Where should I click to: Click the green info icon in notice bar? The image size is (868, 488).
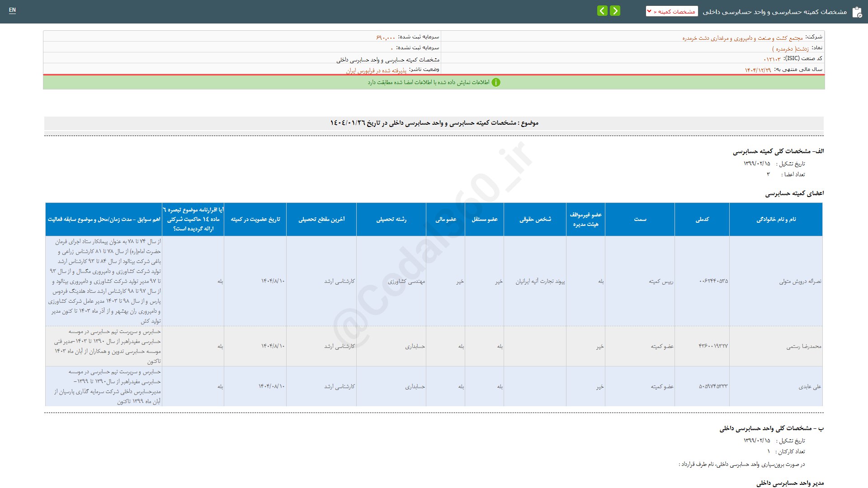click(x=496, y=82)
